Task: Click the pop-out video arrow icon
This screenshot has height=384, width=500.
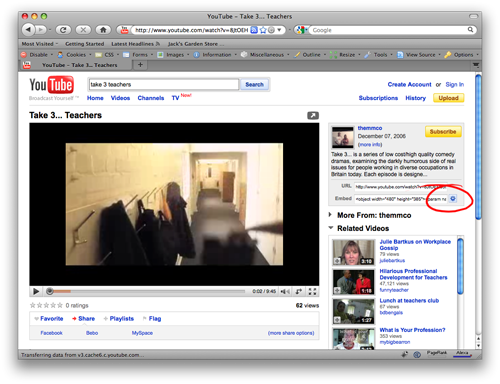Action: pos(313,115)
